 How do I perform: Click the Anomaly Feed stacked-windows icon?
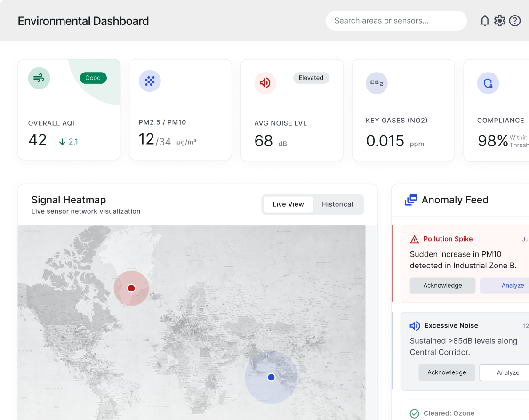coord(410,200)
